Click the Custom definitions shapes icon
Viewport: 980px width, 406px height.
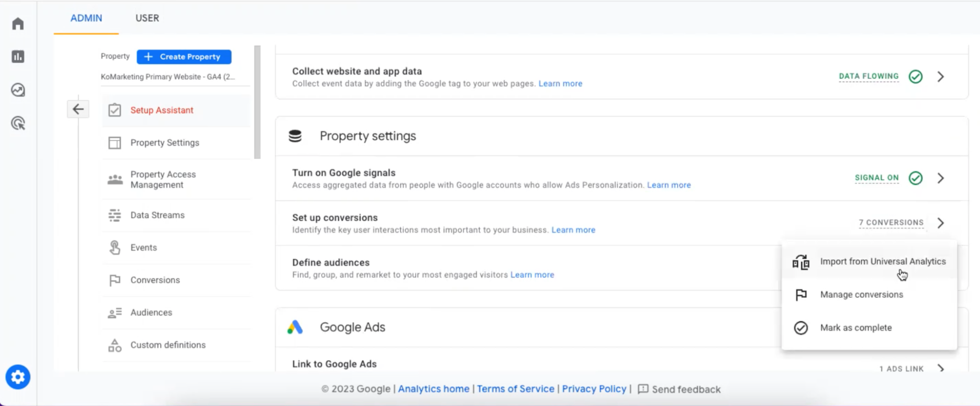coord(115,345)
